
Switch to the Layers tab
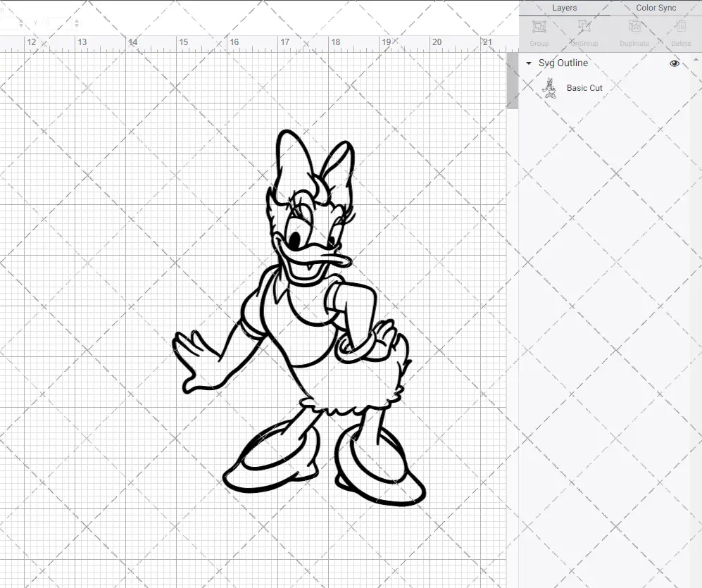point(564,8)
